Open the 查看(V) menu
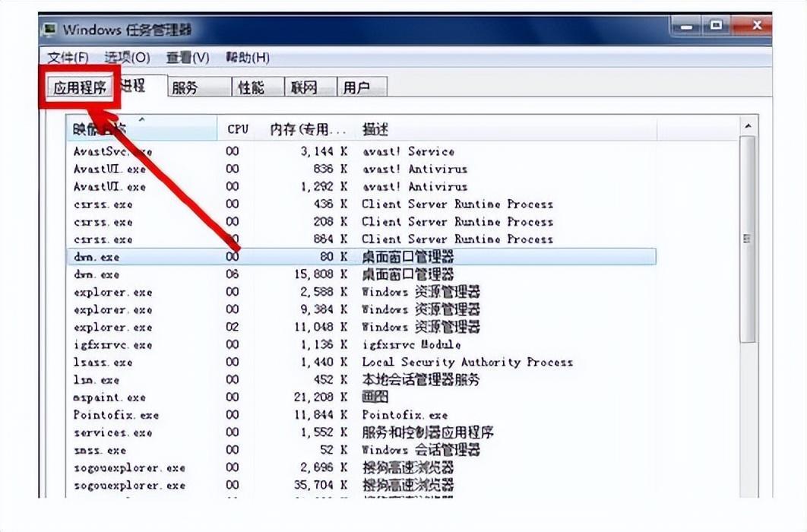807x532 pixels. coord(188,58)
